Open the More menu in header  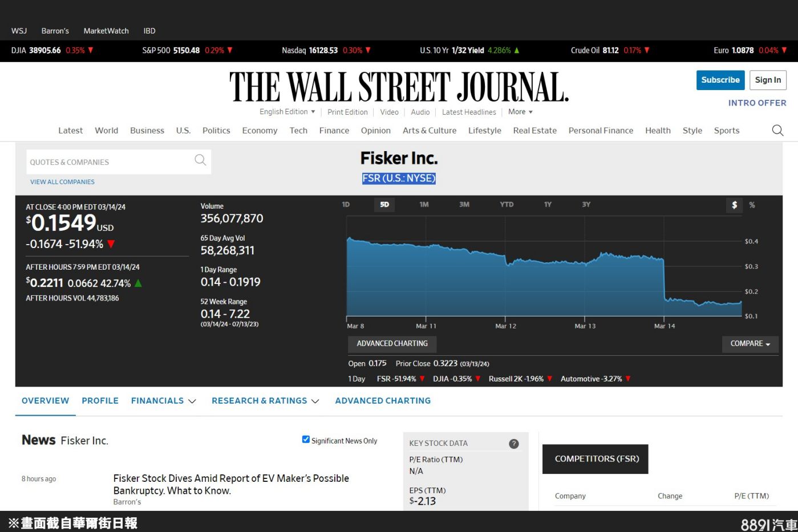pyautogui.click(x=520, y=112)
